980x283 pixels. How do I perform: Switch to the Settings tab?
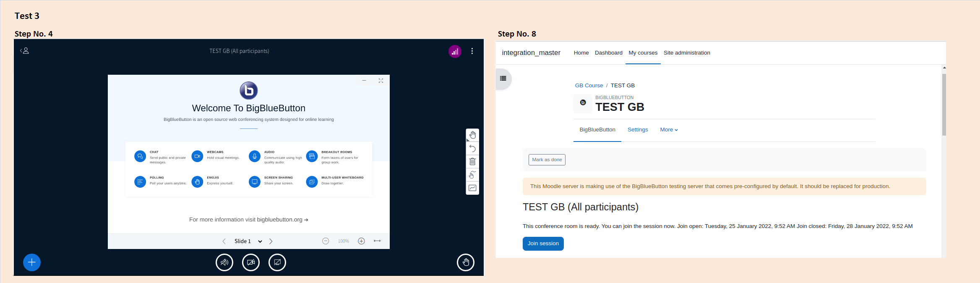(x=638, y=130)
